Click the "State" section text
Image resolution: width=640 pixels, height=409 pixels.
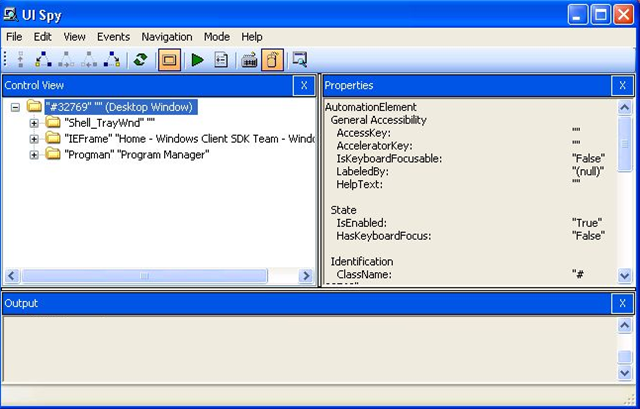tap(343, 210)
